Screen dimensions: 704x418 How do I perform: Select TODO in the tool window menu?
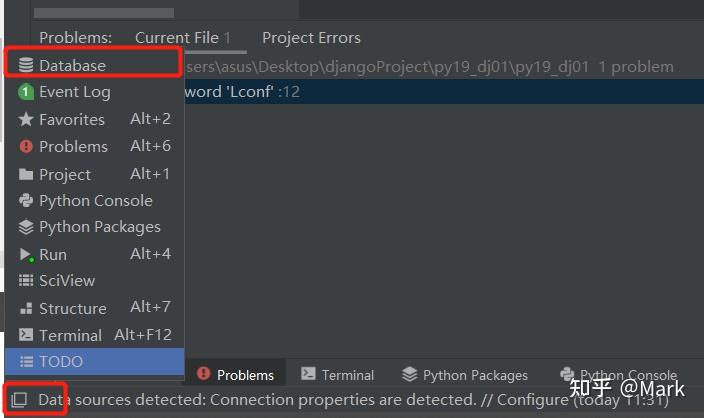click(61, 361)
